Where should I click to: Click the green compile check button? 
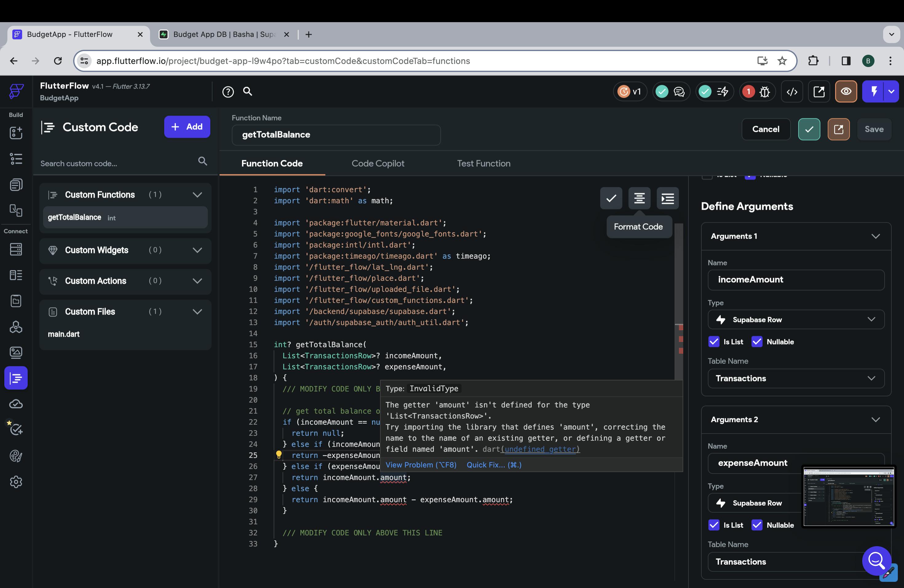tap(809, 129)
